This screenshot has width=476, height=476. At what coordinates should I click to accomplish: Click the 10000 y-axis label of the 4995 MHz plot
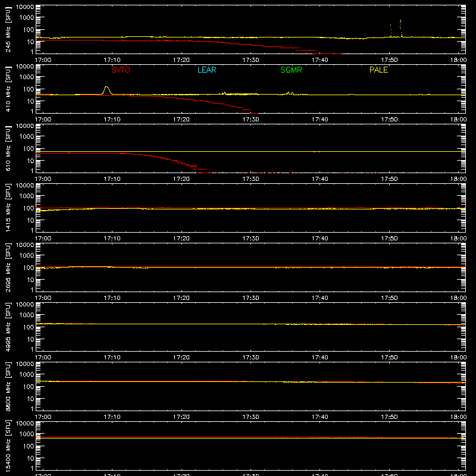[25, 305]
